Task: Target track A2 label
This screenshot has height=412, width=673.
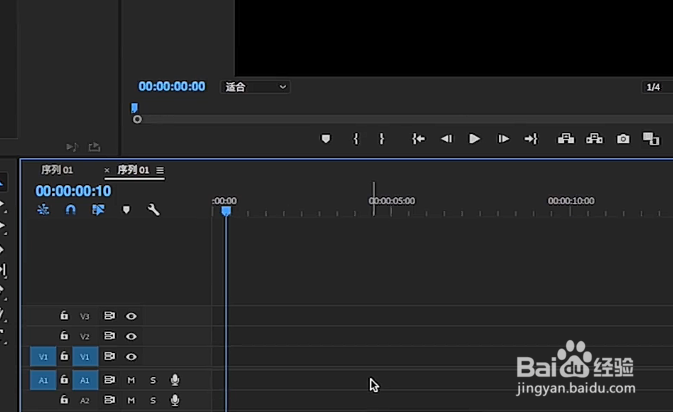Action: tap(85, 400)
